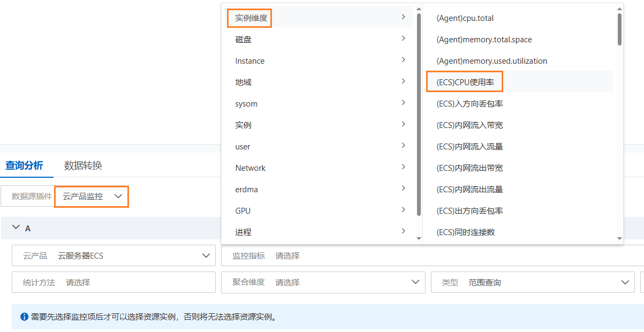Click the blue info icon in the notice
The width and height of the screenshot is (644, 332).
(24, 316)
